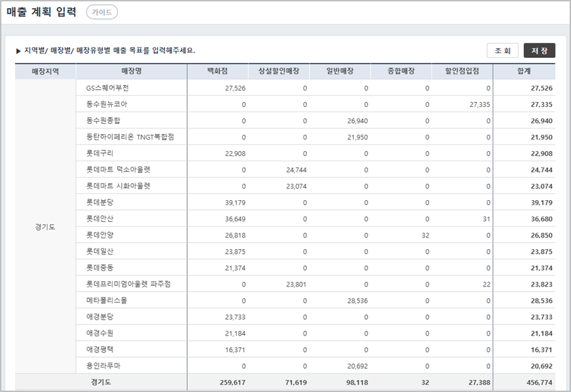571x392 pixels.
Task: Select the 매장지역 column header
Action: click(45, 71)
